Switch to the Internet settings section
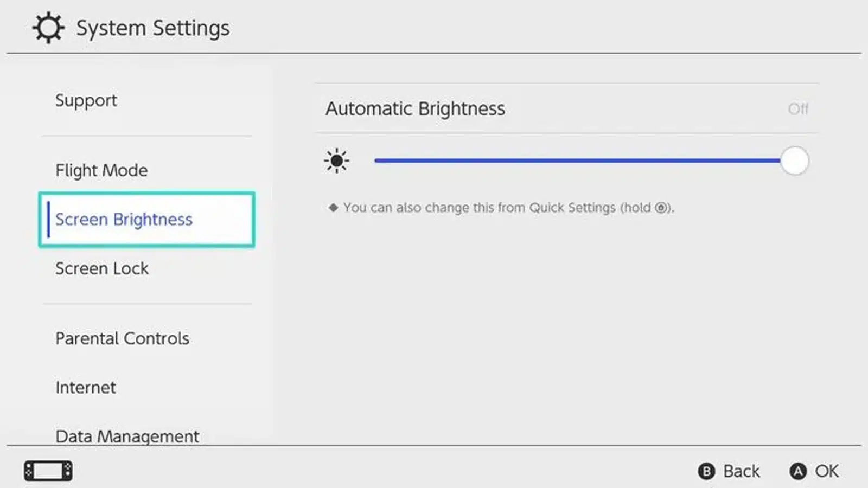The height and width of the screenshot is (488, 868). (x=85, y=387)
